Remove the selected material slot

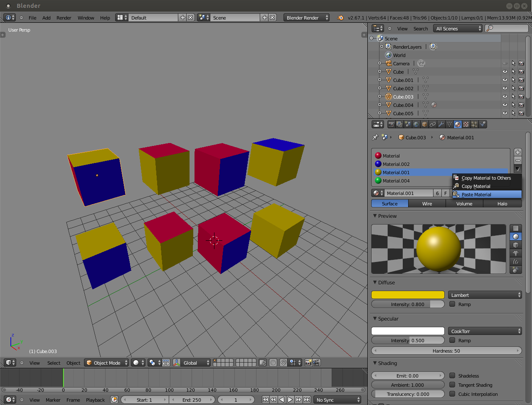518,161
